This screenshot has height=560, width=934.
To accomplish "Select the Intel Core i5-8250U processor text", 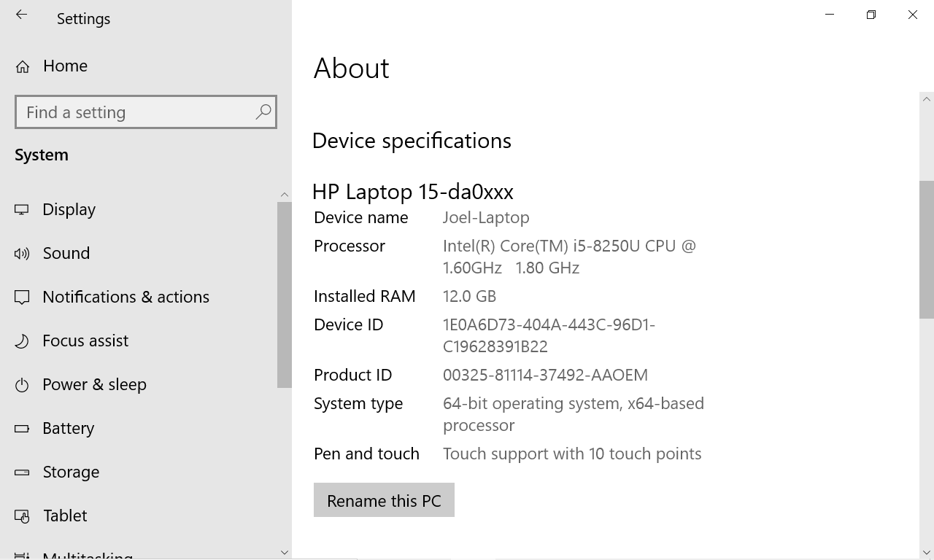I will [569, 257].
